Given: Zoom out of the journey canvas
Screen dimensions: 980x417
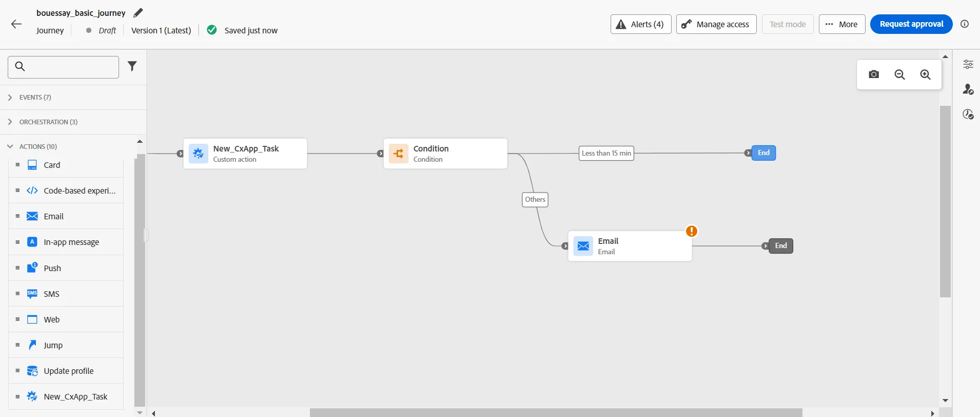Looking at the screenshot, I should click(x=899, y=74).
